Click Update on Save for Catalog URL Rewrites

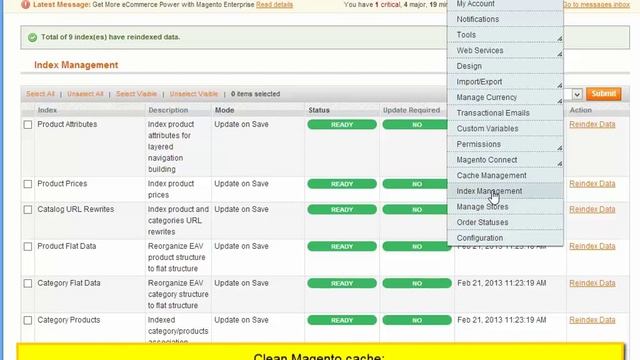[242, 209]
